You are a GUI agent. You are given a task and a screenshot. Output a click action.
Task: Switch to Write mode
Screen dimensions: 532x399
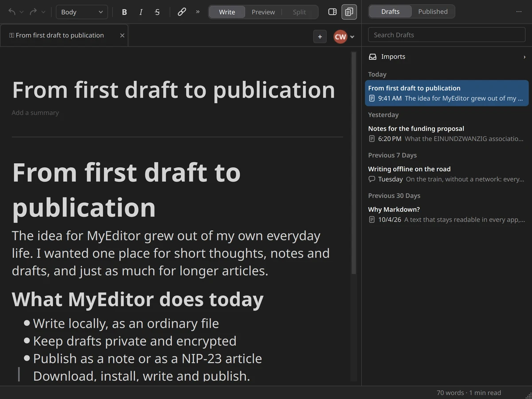coord(227,12)
